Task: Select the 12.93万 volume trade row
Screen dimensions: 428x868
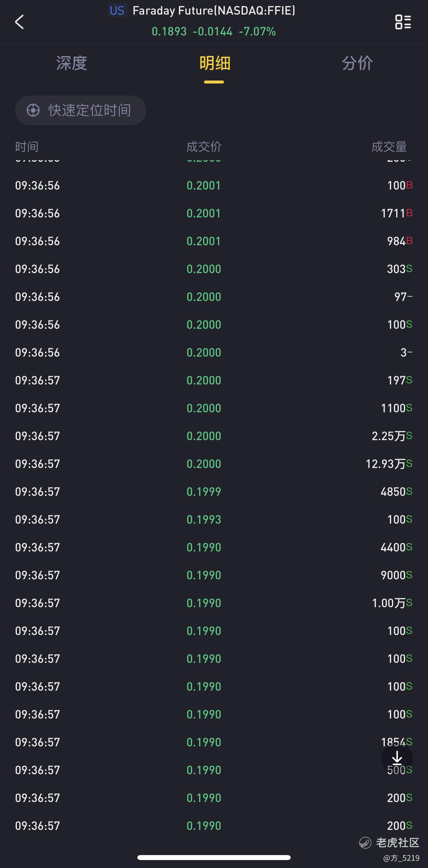Action: [214, 464]
